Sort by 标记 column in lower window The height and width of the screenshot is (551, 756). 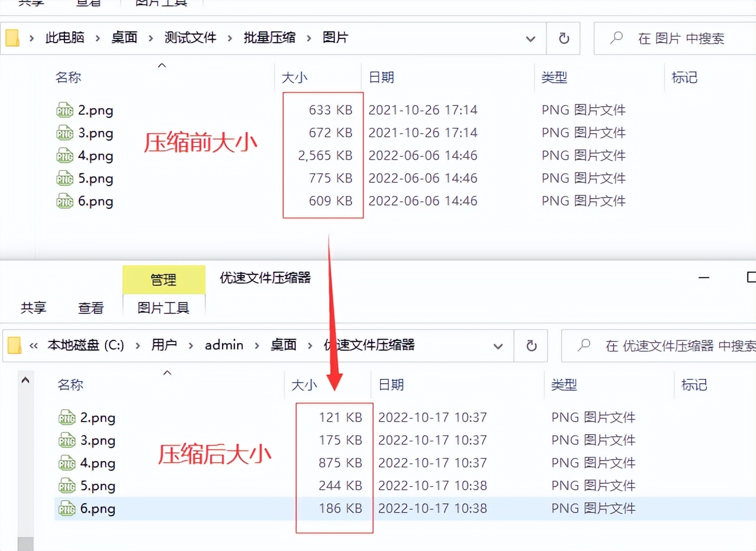pyautogui.click(x=694, y=385)
